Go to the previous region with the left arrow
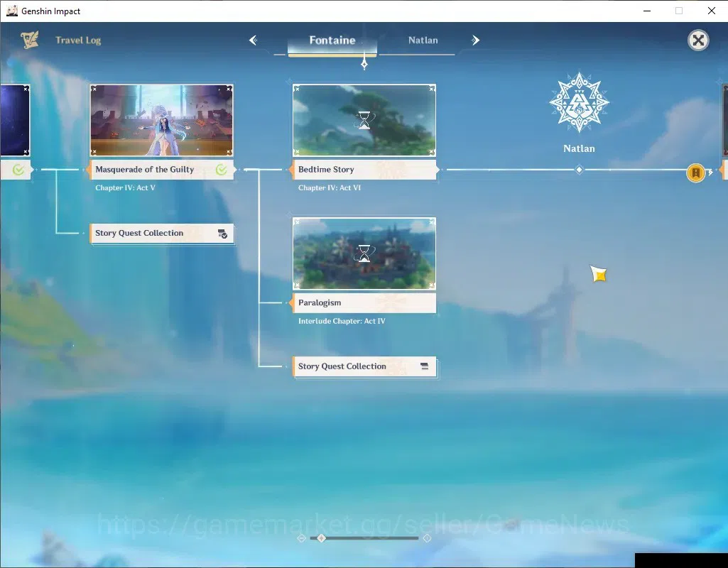 click(x=253, y=40)
